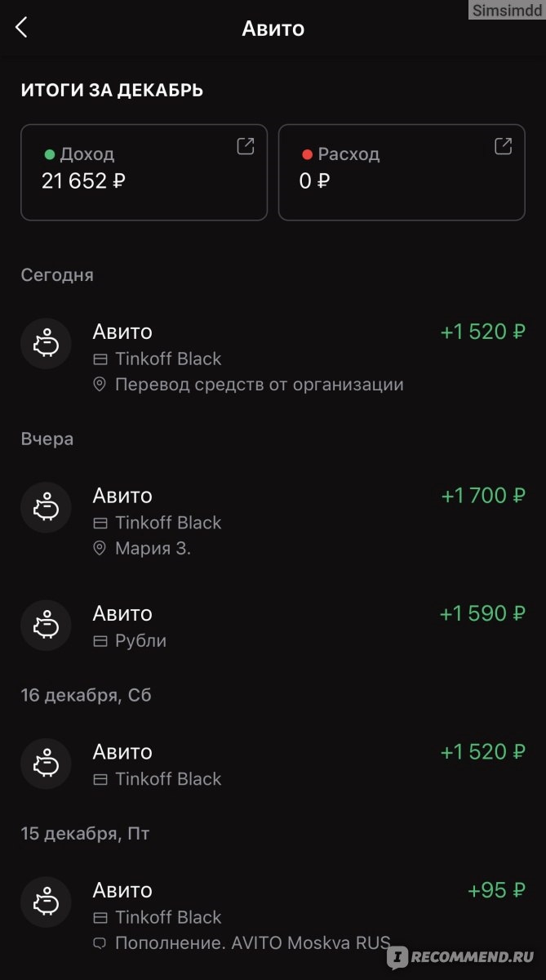The height and width of the screenshot is (980, 546).
Task: Tap the Авито page title
Action: (273, 29)
